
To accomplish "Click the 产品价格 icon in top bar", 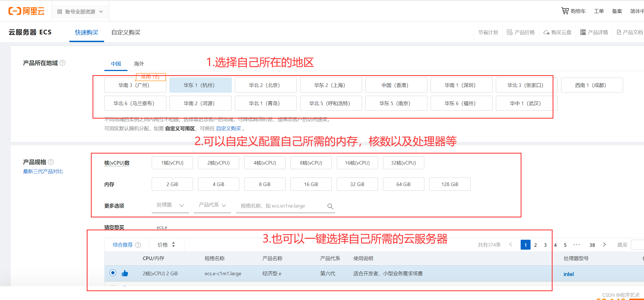I will (510, 32).
